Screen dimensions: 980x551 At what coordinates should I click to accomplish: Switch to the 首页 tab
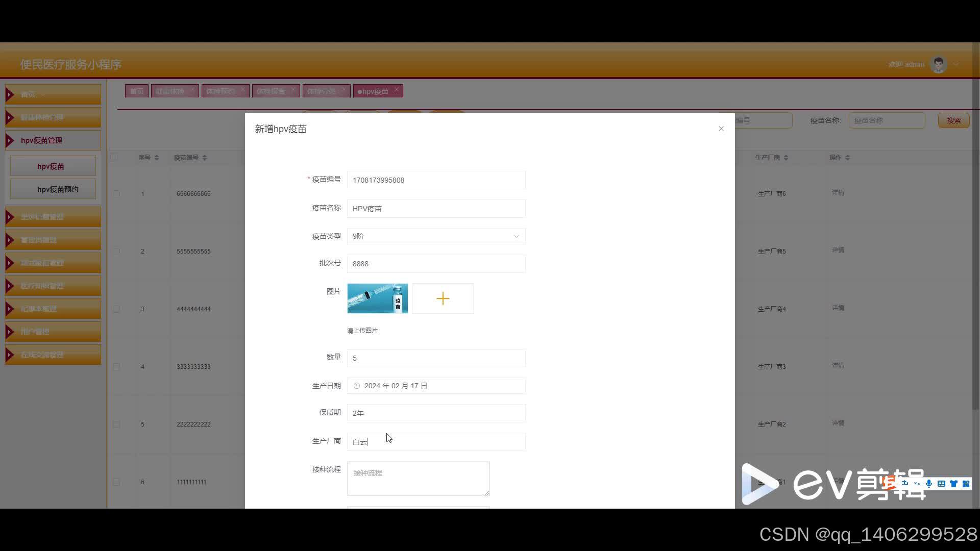click(136, 91)
